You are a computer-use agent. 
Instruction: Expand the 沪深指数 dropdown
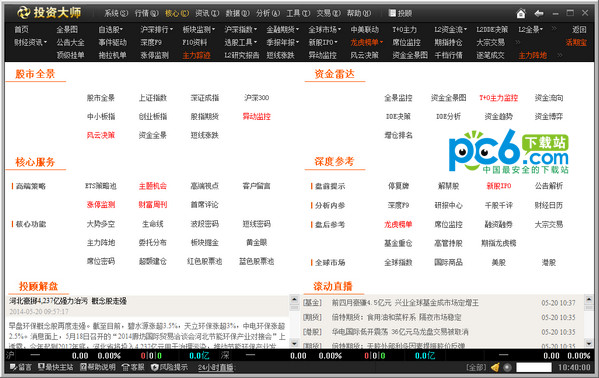tap(255, 29)
